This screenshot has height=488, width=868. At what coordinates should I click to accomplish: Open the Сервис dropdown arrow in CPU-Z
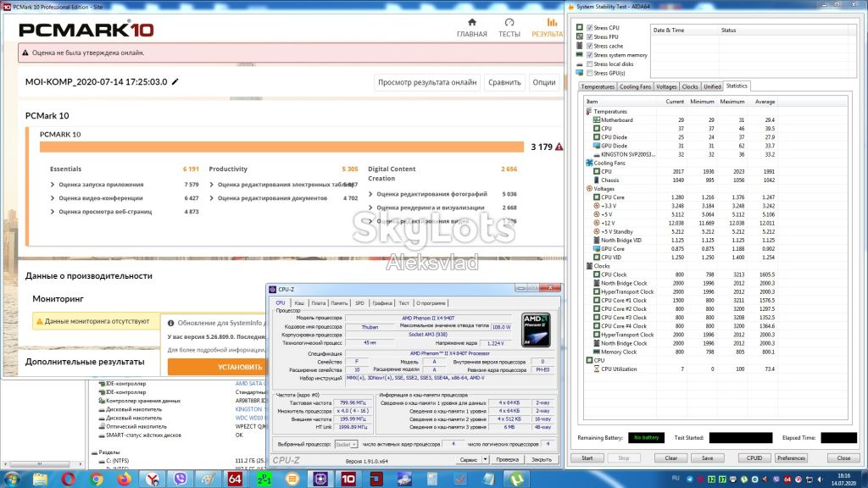click(x=485, y=459)
